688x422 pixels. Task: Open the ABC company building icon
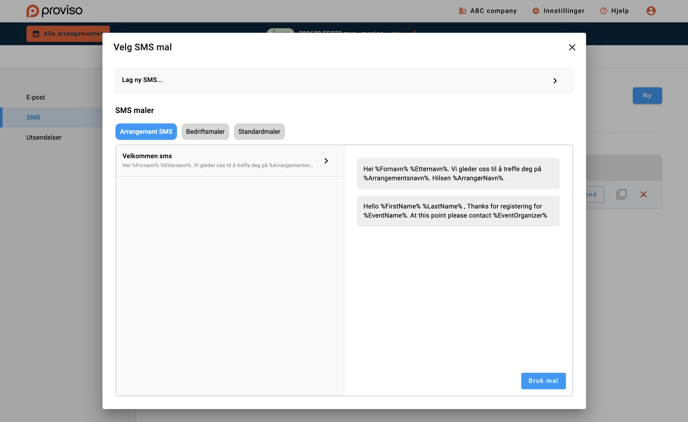pos(462,11)
